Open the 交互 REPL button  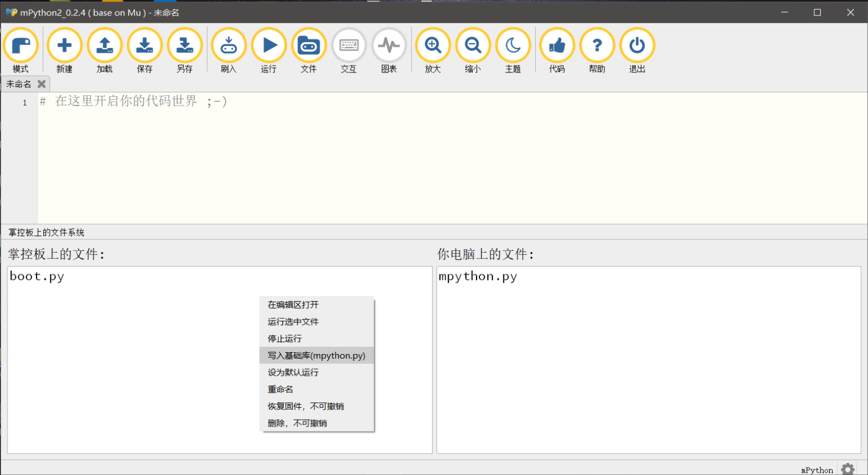pyautogui.click(x=349, y=50)
